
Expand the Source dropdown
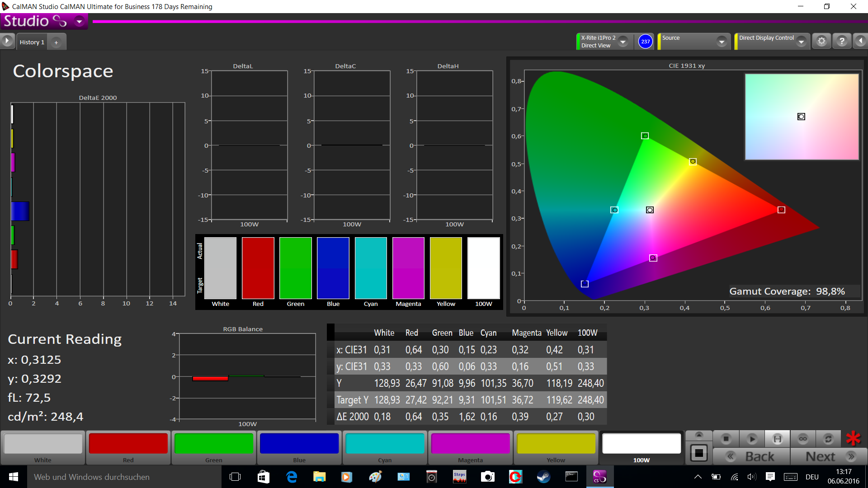coord(722,42)
